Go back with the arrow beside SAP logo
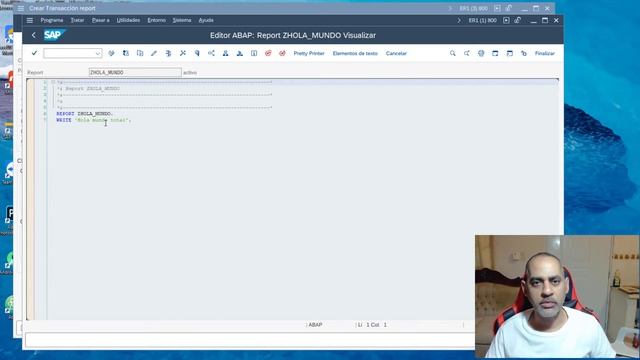Viewport: 640px width, 360px height. pos(34,36)
